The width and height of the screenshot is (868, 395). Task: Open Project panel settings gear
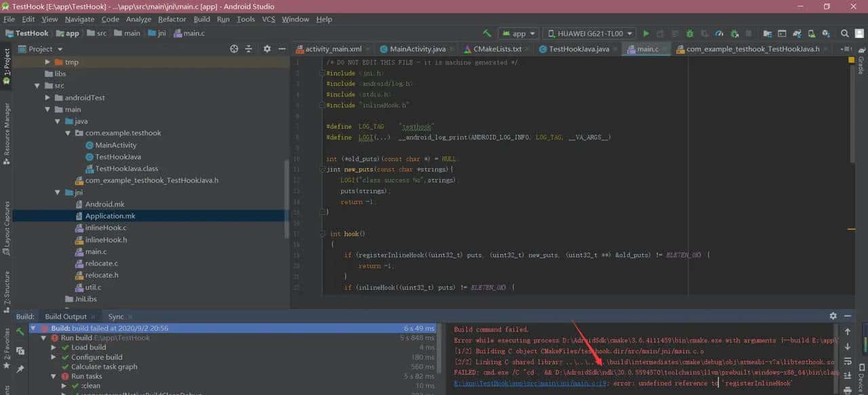pyautogui.click(x=267, y=49)
